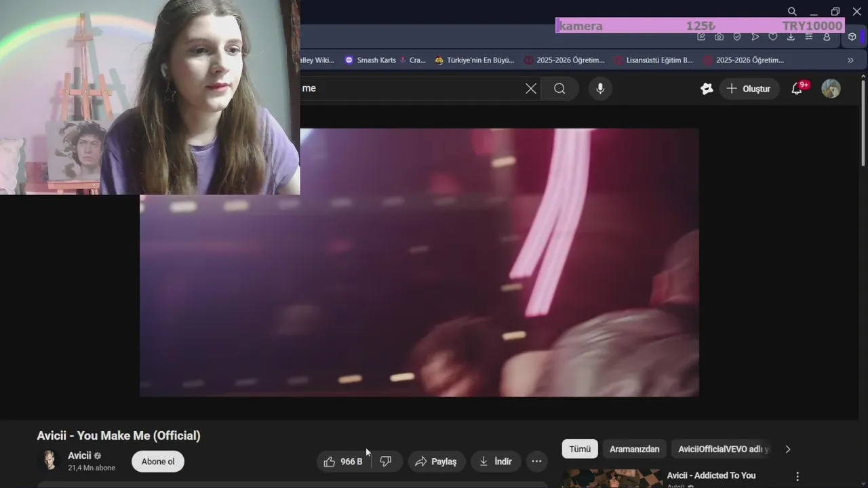This screenshot has width=868, height=488.
Task: Click the Avicii - Addicted To You title
Action: coord(711,476)
